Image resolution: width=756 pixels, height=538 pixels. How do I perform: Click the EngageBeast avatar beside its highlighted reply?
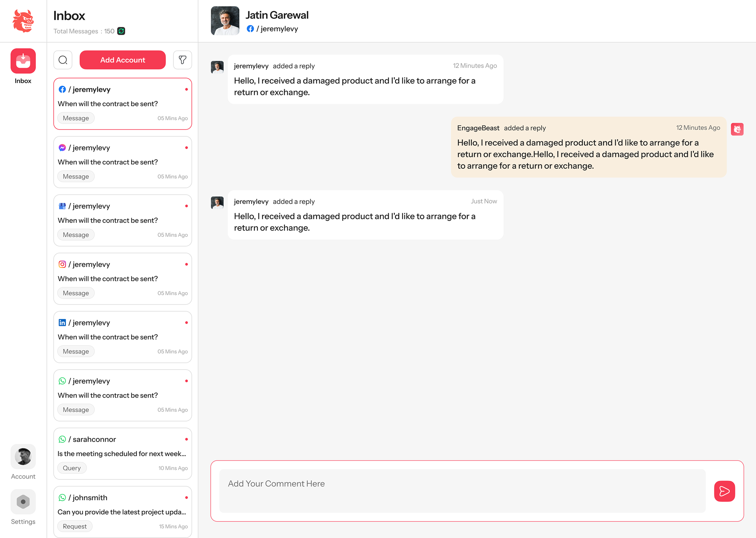[x=737, y=129]
